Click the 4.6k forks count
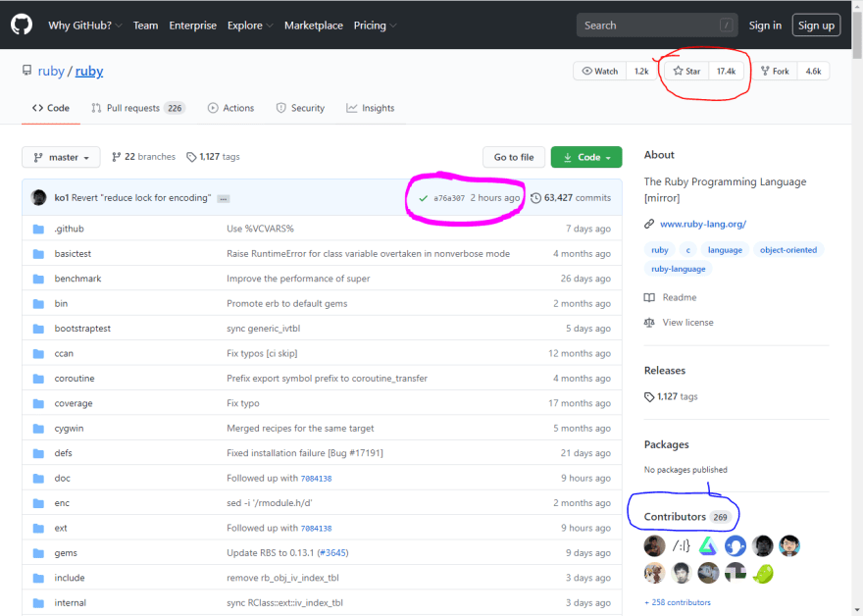Viewport: 863px width, 616px height. point(813,71)
